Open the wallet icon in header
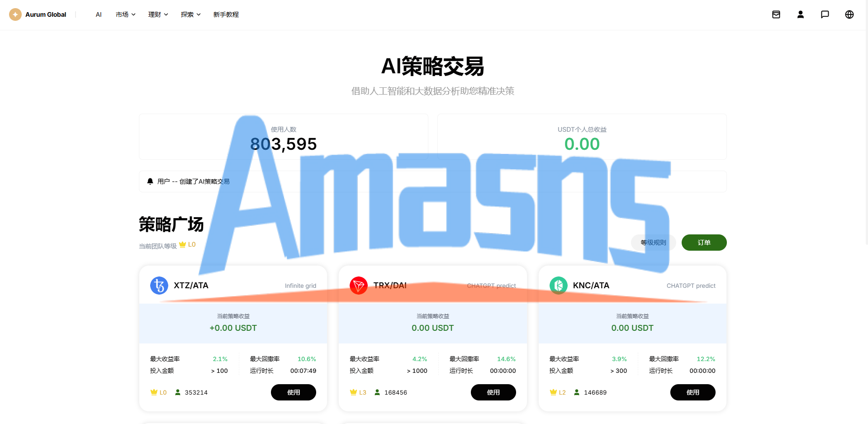 (776, 14)
